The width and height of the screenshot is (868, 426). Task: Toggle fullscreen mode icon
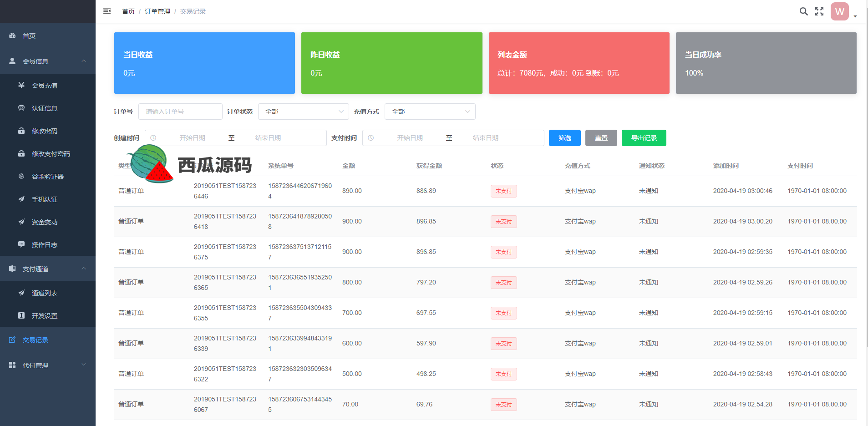[x=819, y=11]
